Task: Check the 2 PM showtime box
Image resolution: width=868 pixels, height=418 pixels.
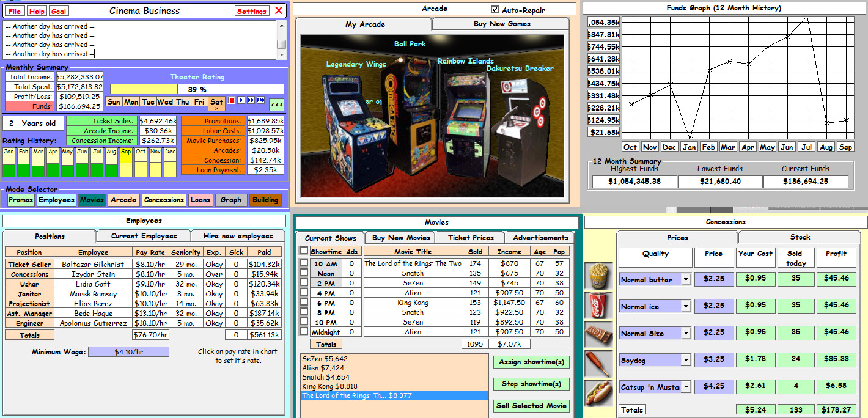Action: [304, 283]
